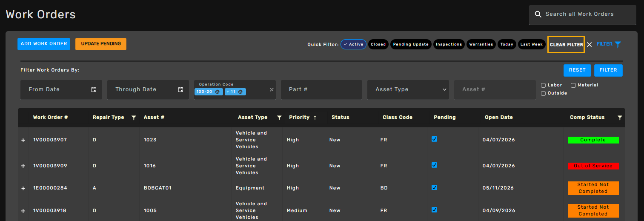Click the Priority sort arrow
Image resolution: width=644 pixels, height=221 pixels.
coord(315,118)
